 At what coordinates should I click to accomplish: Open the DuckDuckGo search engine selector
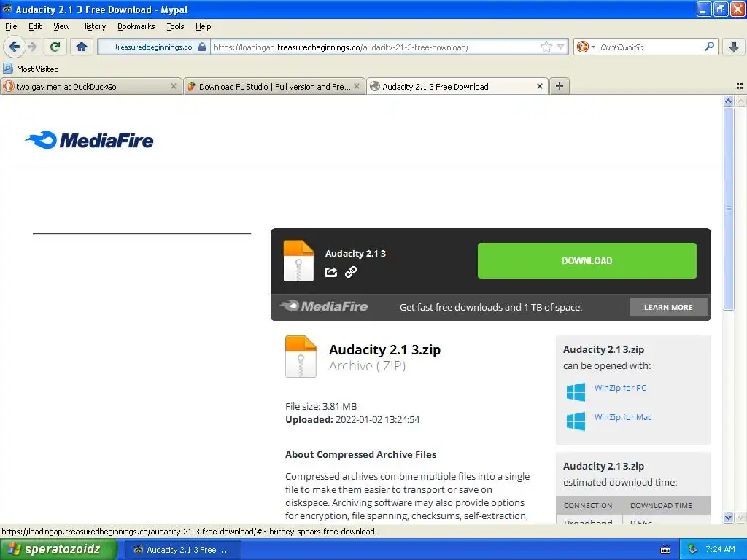(586, 47)
